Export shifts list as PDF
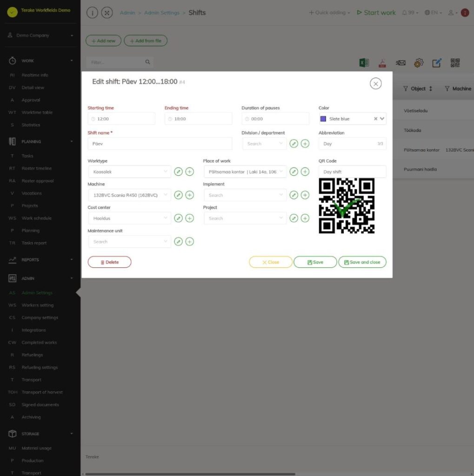The width and height of the screenshot is (474, 476). click(382, 63)
